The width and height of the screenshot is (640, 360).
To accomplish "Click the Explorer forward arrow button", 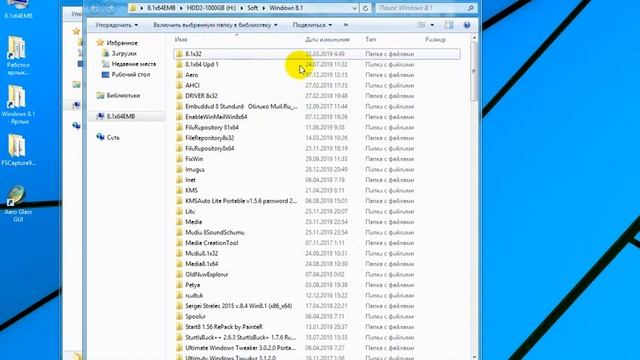I will 110,8.
